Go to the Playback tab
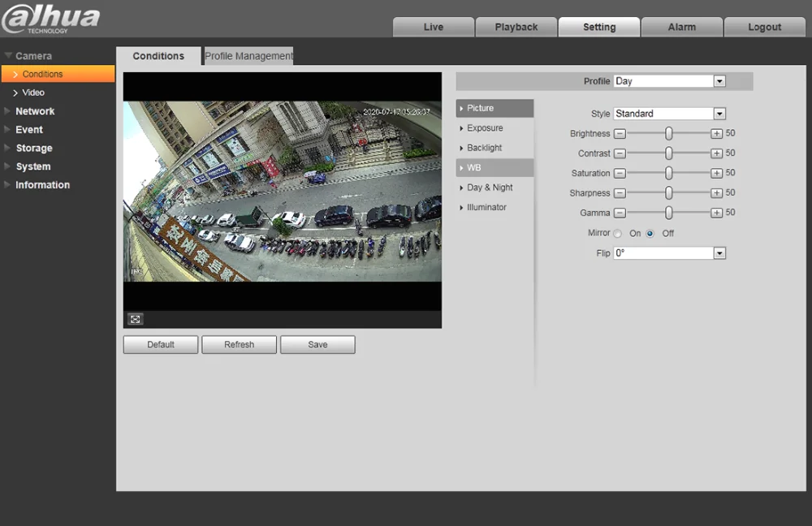Viewport: 812px width, 526px height. click(516, 27)
